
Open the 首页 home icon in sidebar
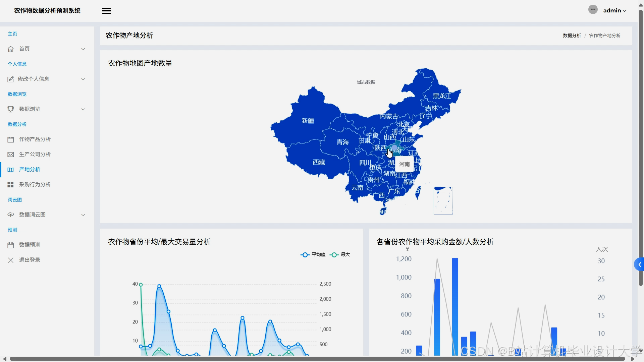coord(10,49)
